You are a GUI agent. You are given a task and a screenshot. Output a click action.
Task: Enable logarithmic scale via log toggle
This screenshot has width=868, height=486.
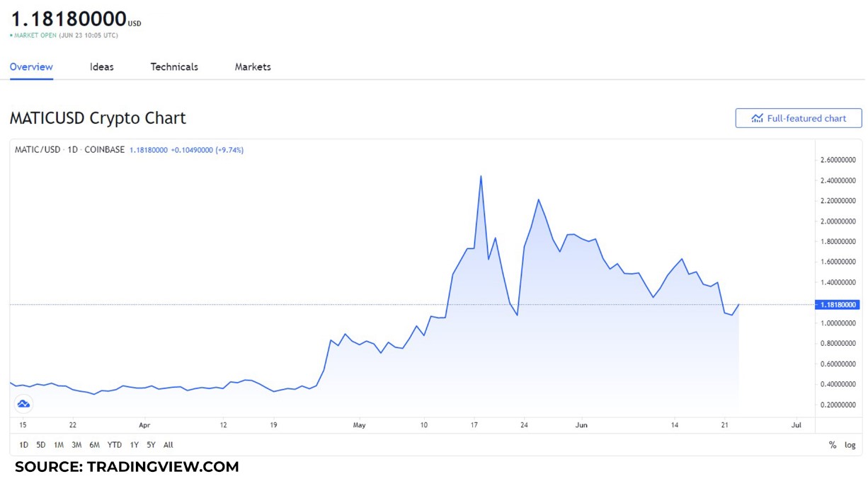pyautogui.click(x=849, y=444)
